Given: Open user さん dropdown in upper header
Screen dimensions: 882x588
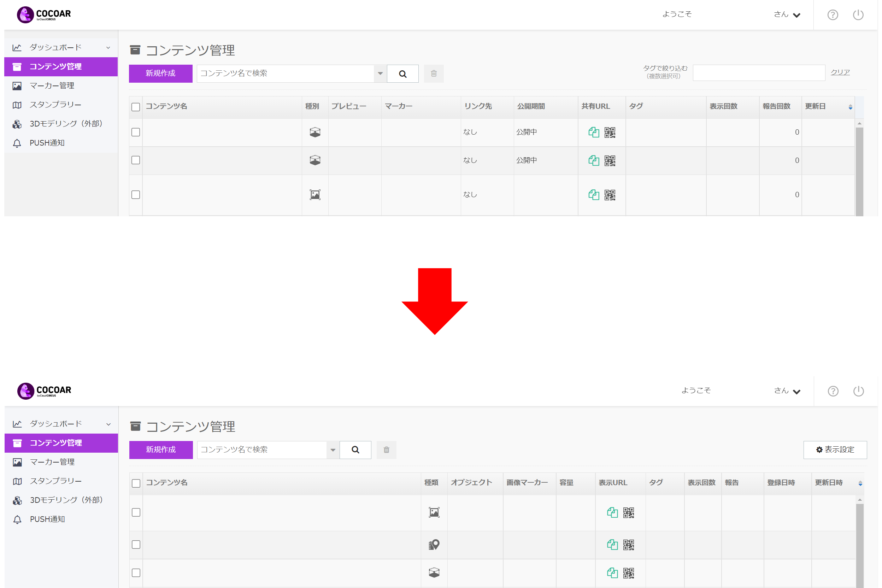Looking at the screenshot, I should [787, 14].
